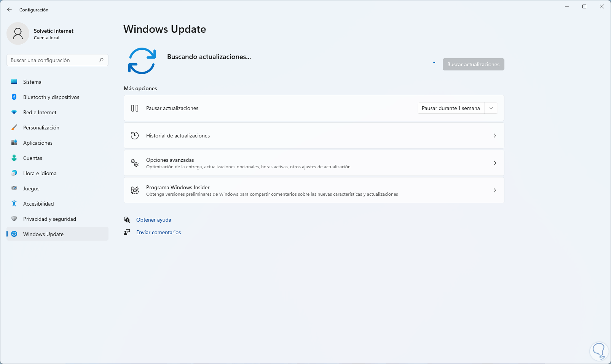Click the Solvetic Internet account name

(54, 31)
